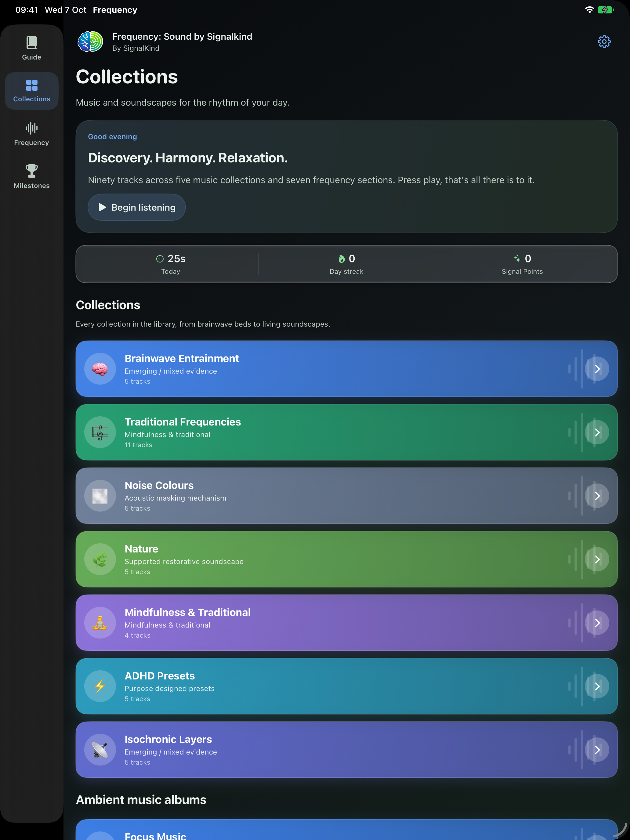This screenshot has height=840, width=630.
Task: Select the Collections sidebar tab
Action: point(31,91)
